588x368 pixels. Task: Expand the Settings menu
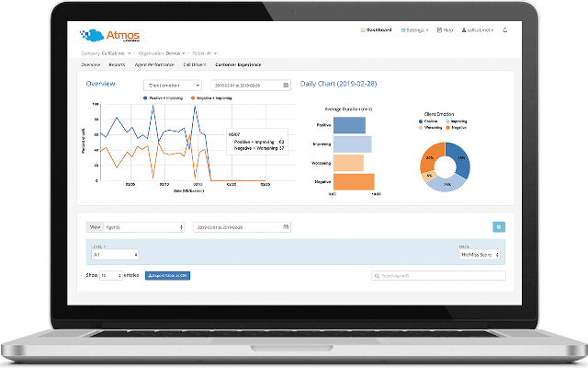click(x=414, y=30)
